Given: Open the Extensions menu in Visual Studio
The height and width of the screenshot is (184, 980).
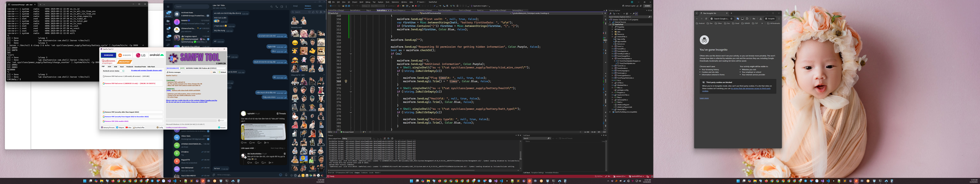Looking at the screenshot, I should (x=395, y=2).
